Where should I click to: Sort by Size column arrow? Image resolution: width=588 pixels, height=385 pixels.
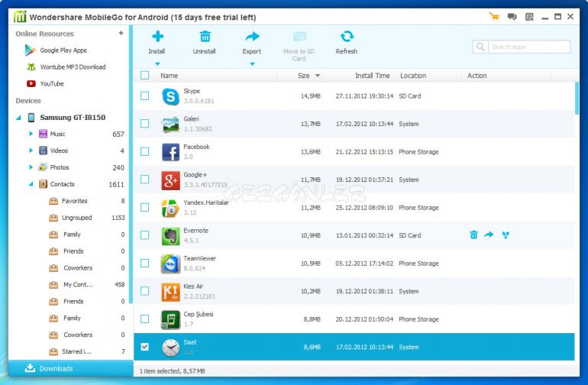point(318,76)
